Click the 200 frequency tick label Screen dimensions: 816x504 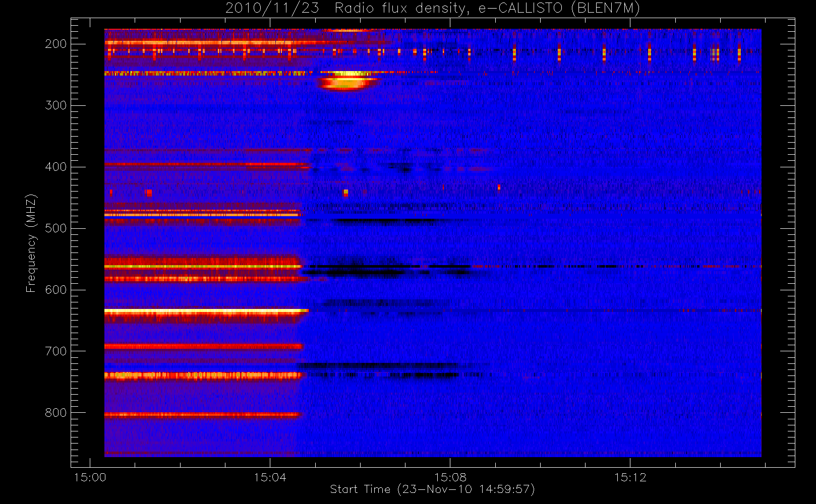click(55, 44)
